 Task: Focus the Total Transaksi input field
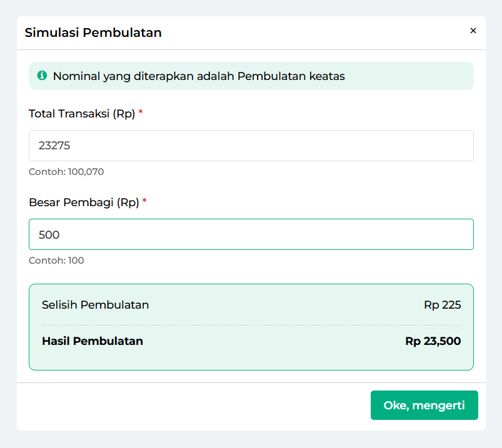pyautogui.click(x=250, y=146)
